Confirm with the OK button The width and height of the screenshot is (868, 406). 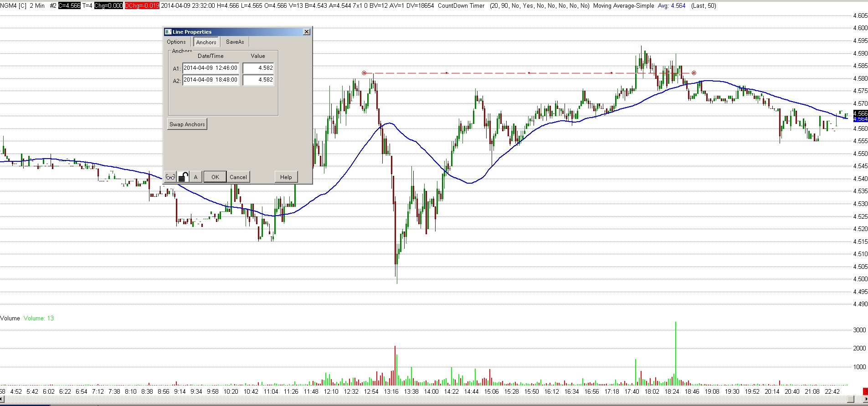[x=215, y=177]
